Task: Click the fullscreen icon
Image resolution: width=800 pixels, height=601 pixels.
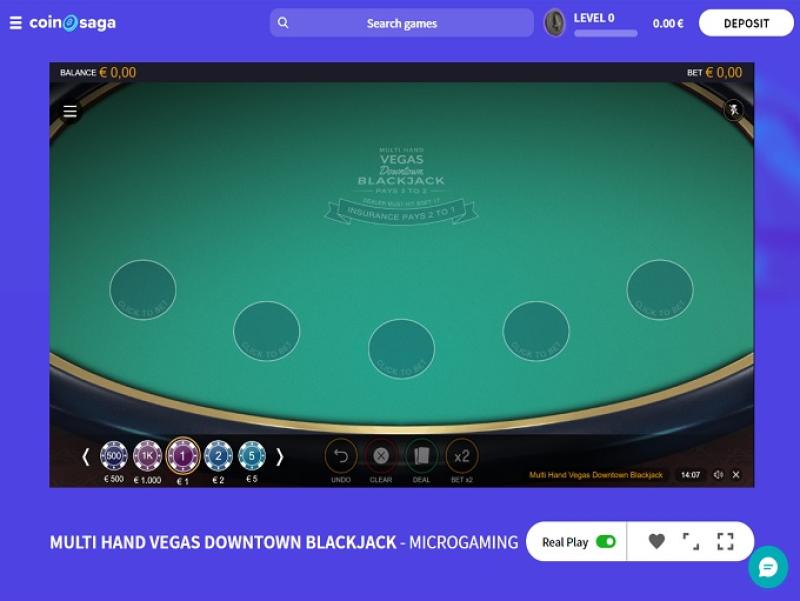Action: (725, 541)
